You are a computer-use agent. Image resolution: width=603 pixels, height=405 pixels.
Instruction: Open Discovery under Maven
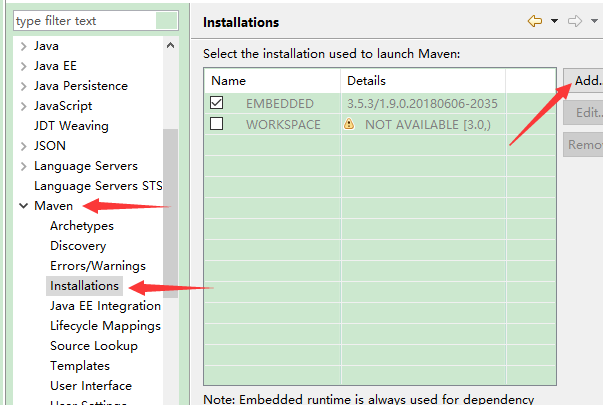tap(78, 246)
